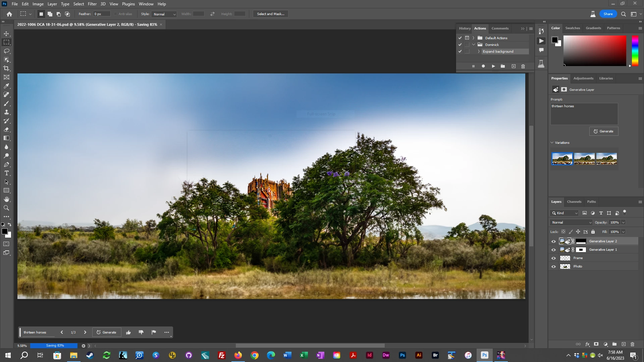The image size is (644, 362).
Task: Open the Filter menu
Action: pyautogui.click(x=92, y=4)
